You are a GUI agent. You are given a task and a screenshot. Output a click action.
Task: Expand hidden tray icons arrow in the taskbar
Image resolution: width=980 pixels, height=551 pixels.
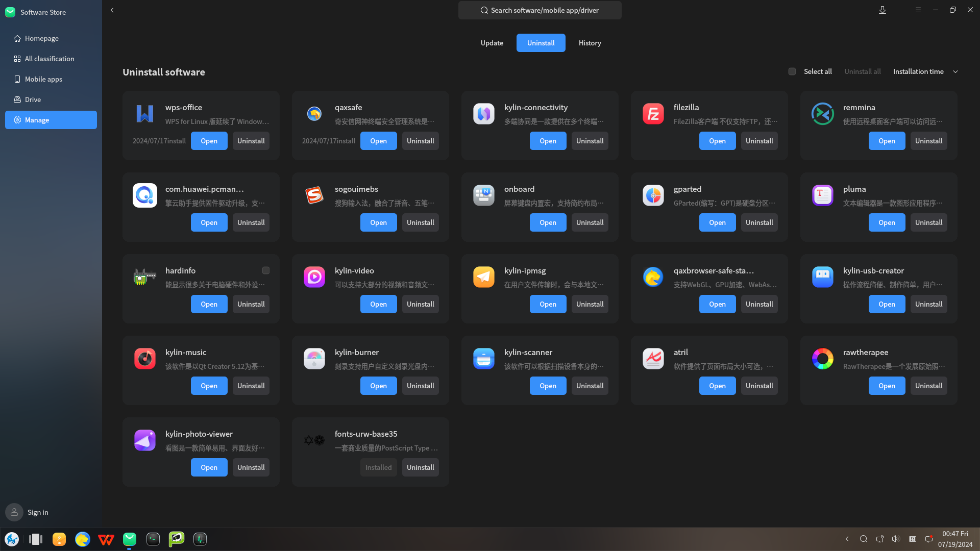point(847,539)
